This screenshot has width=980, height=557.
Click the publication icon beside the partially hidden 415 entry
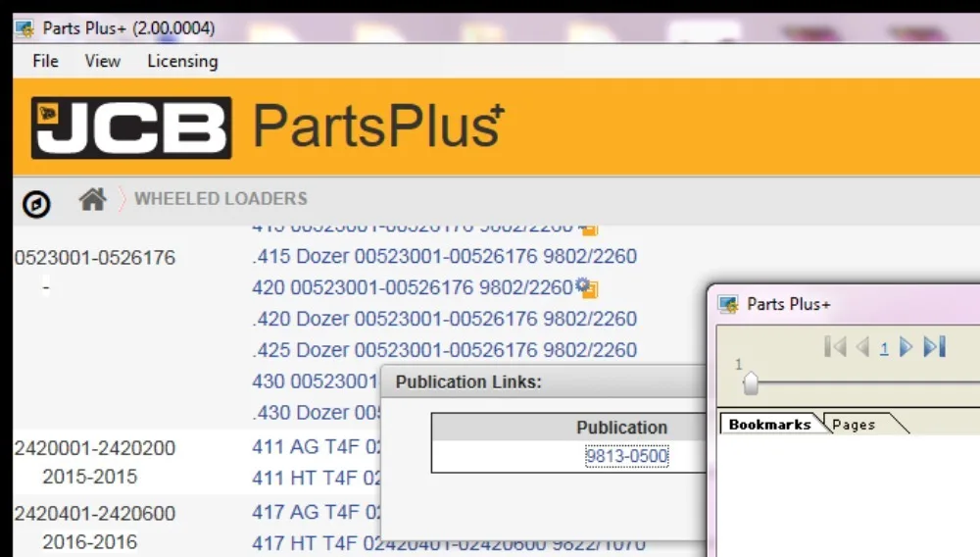587,228
